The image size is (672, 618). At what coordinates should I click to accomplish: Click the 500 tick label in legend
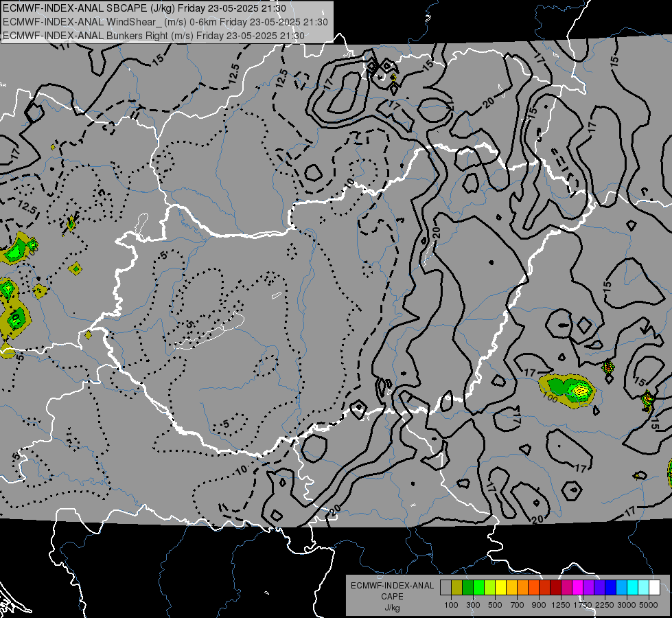tap(495, 605)
